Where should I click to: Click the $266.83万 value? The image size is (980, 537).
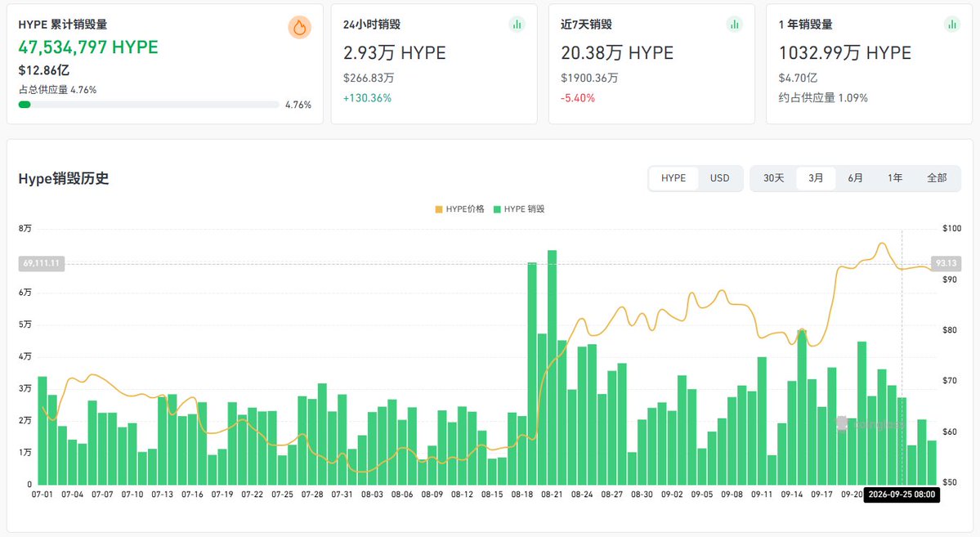click(369, 78)
